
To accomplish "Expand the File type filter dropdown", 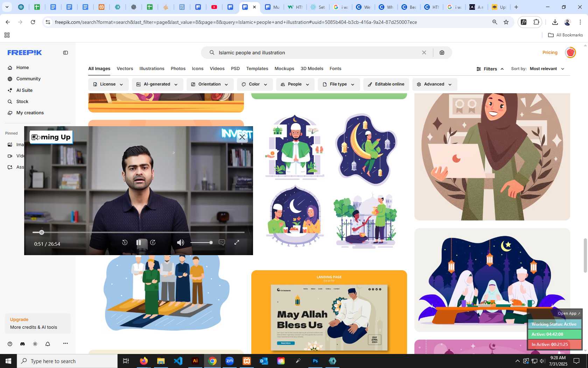I will (339, 84).
